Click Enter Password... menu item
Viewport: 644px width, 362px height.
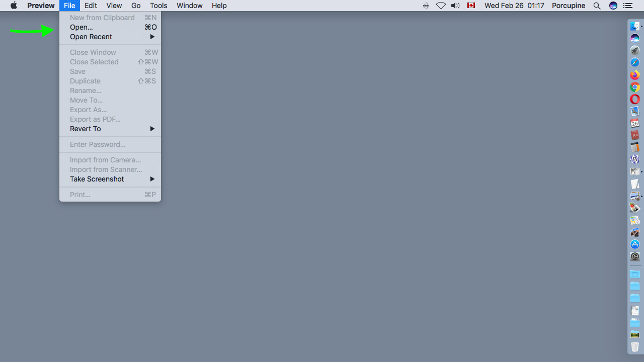coord(110,144)
